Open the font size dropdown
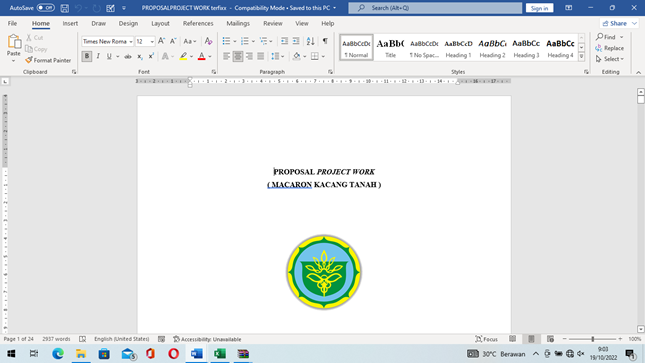 (x=152, y=42)
